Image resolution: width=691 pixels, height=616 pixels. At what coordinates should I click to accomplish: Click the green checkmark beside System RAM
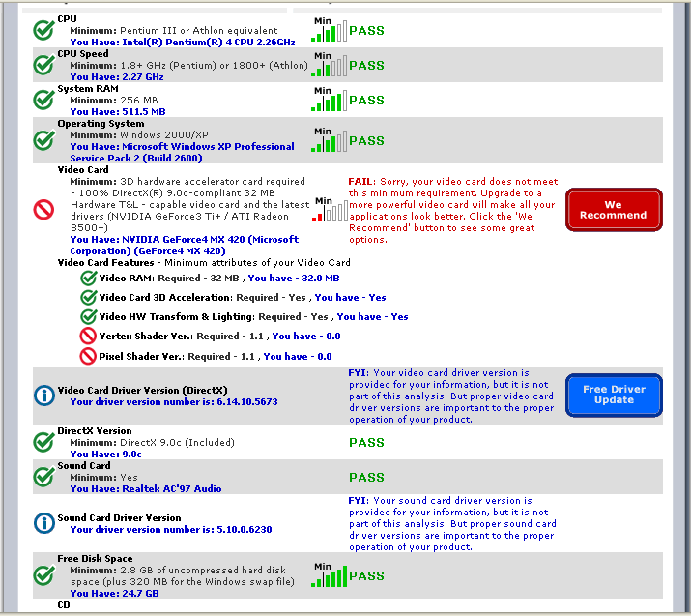43,100
